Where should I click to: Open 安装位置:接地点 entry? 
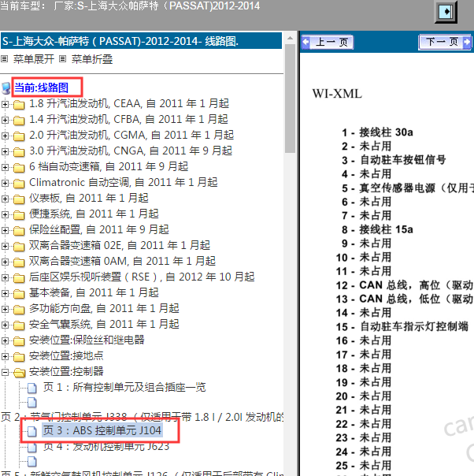tap(66, 355)
